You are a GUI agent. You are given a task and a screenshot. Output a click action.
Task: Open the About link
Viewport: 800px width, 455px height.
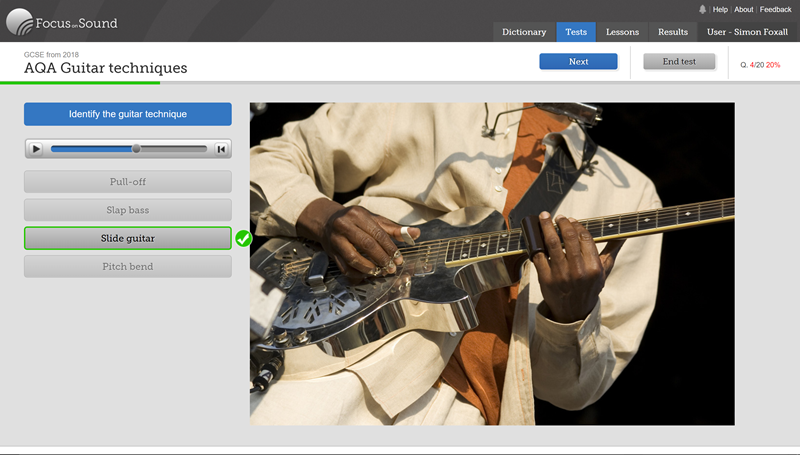pos(744,9)
